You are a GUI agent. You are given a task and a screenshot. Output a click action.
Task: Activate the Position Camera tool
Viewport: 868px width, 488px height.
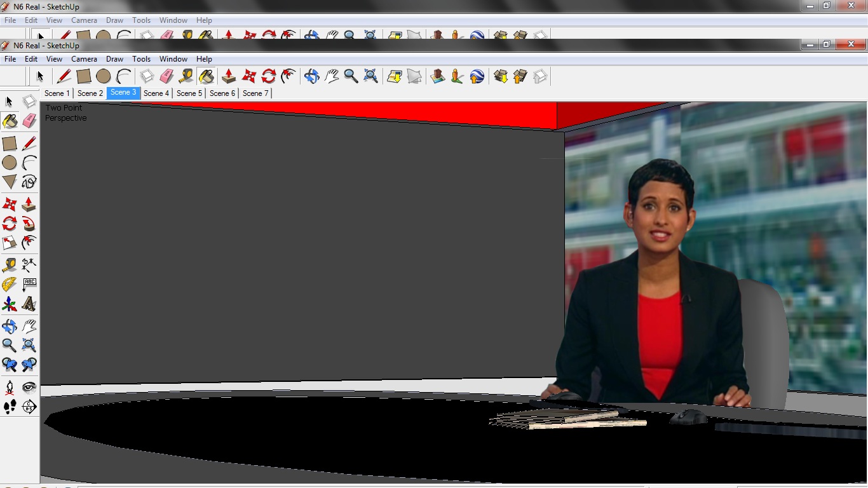coord(10,387)
